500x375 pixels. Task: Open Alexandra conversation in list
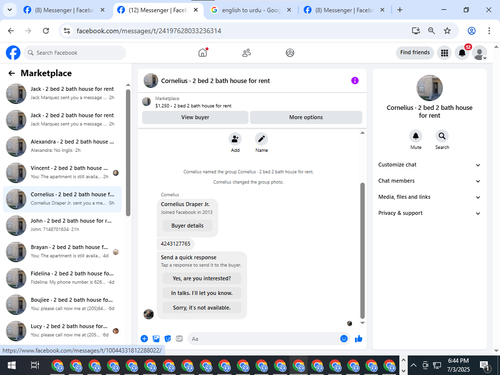click(x=62, y=146)
